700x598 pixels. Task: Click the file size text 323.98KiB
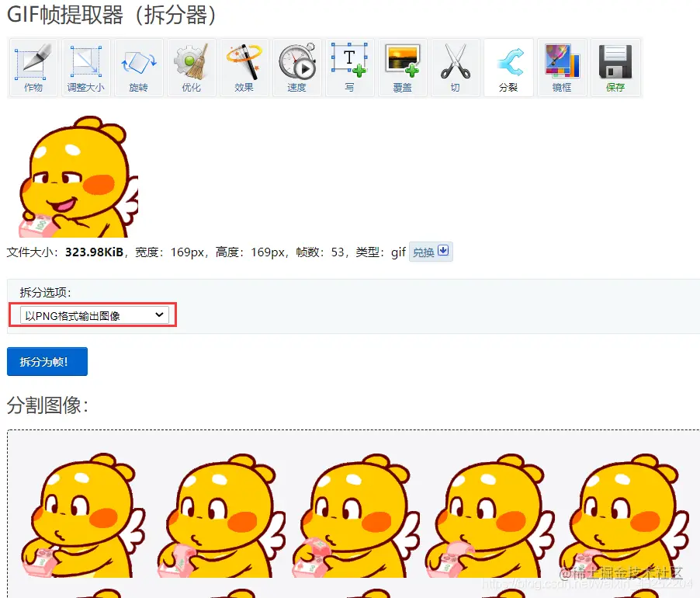94,252
